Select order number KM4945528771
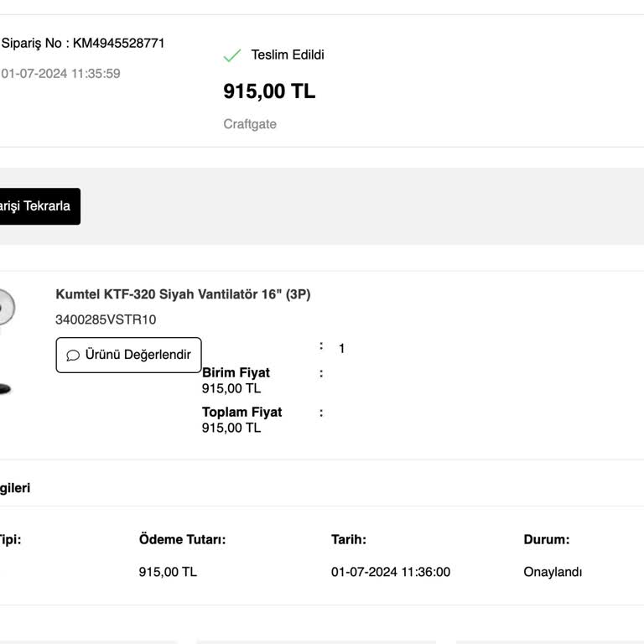Image resolution: width=644 pixels, height=644 pixels. [x=83, y=44]
